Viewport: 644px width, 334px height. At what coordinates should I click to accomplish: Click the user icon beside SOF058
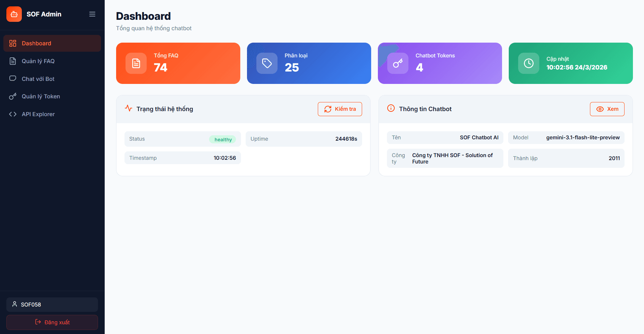coord(14,304)
